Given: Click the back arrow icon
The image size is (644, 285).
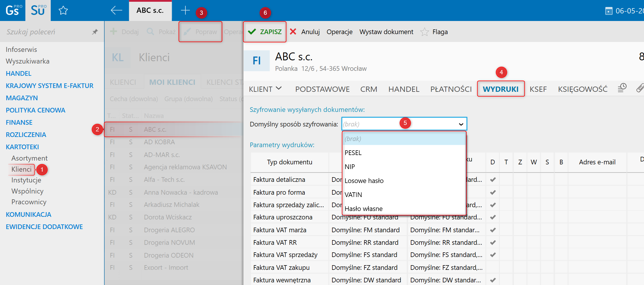Looking at the screenshot, I should point(116,10).
